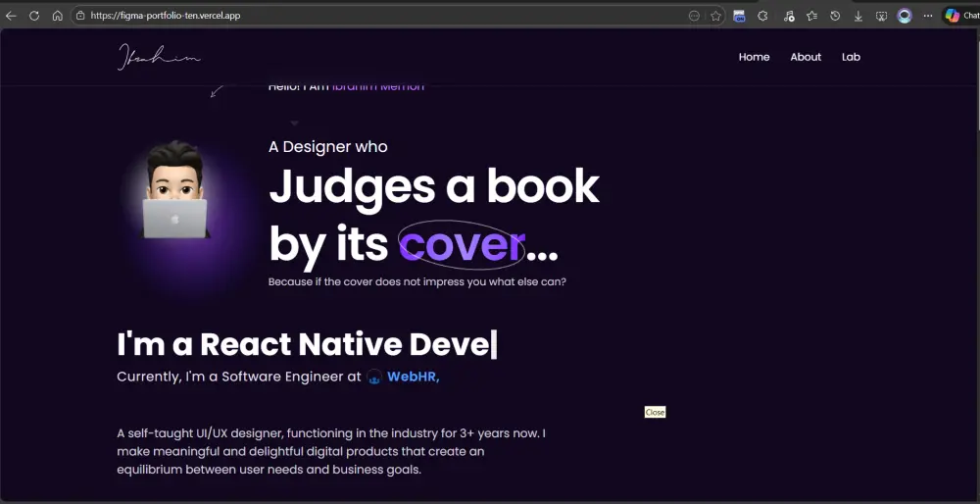
Task: Click the small 'Close' tooltip label
Action: [x=655, y=412]
